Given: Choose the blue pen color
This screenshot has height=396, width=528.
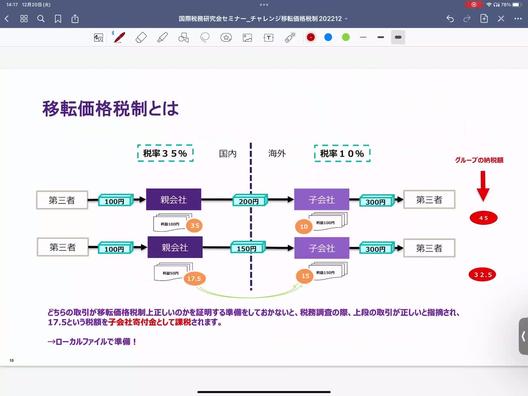Looking at the screenshot, I should [x=328, y=37].
